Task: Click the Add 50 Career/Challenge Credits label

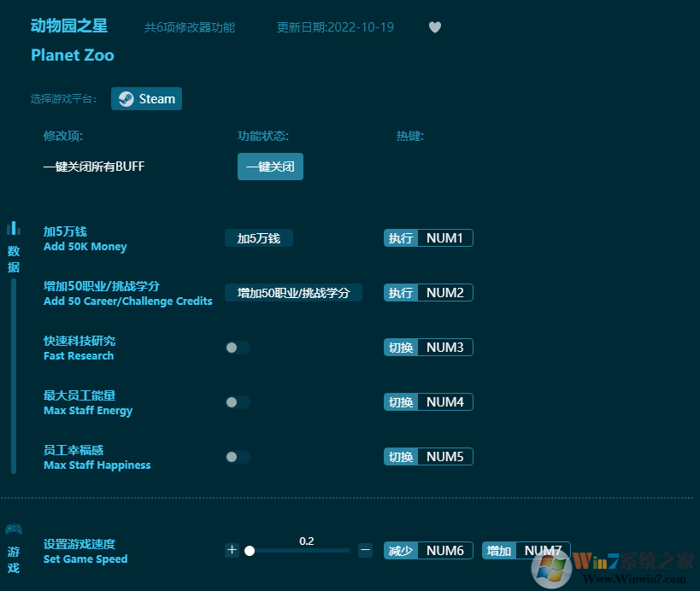Action: point(128,301)
